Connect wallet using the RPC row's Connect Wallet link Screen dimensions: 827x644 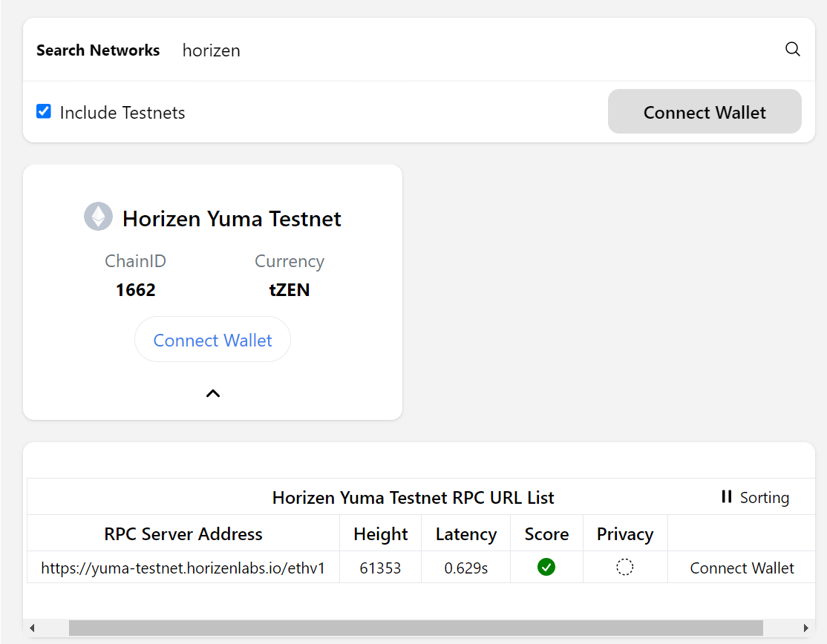point(742,567)
